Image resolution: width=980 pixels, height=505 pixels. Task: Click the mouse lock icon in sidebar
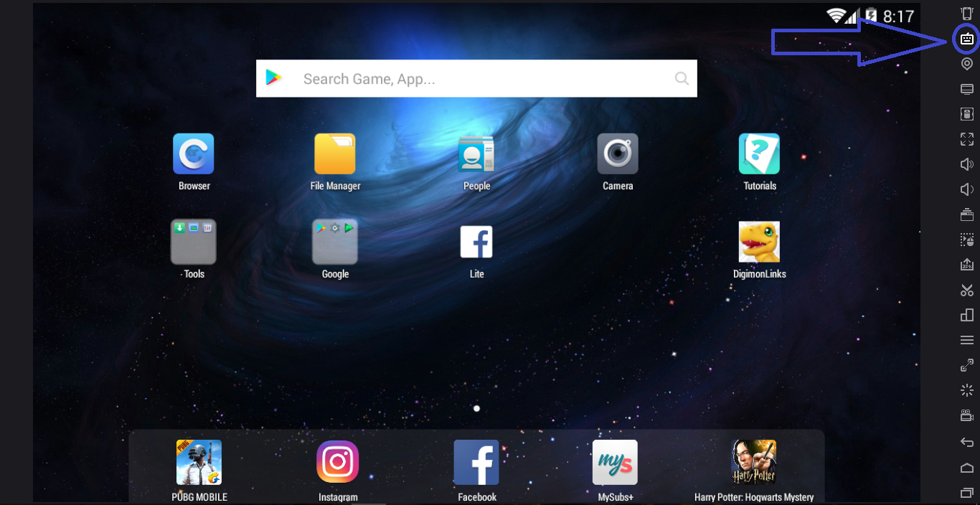967,114
